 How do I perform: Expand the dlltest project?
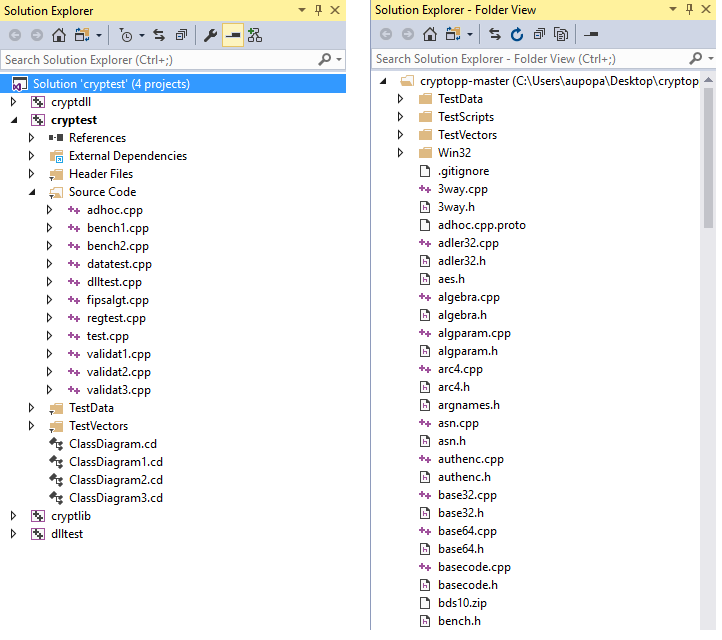[x=13, y=534]
